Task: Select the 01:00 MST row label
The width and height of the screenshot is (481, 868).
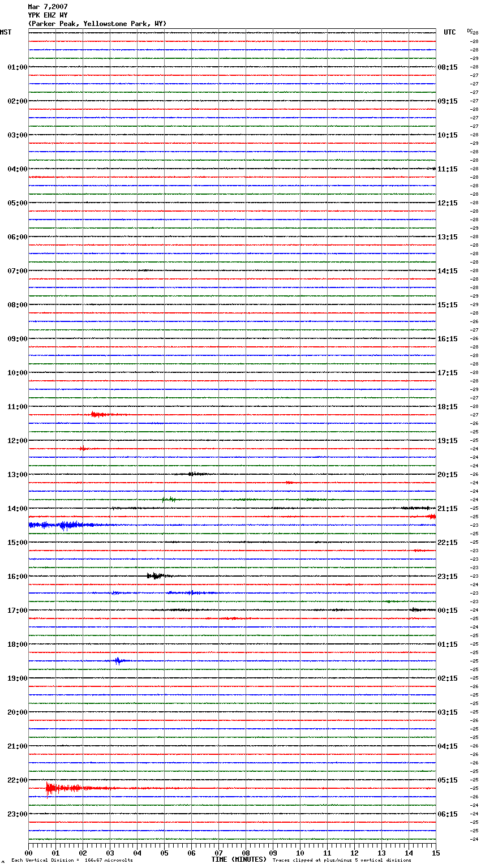Action: 18,67
